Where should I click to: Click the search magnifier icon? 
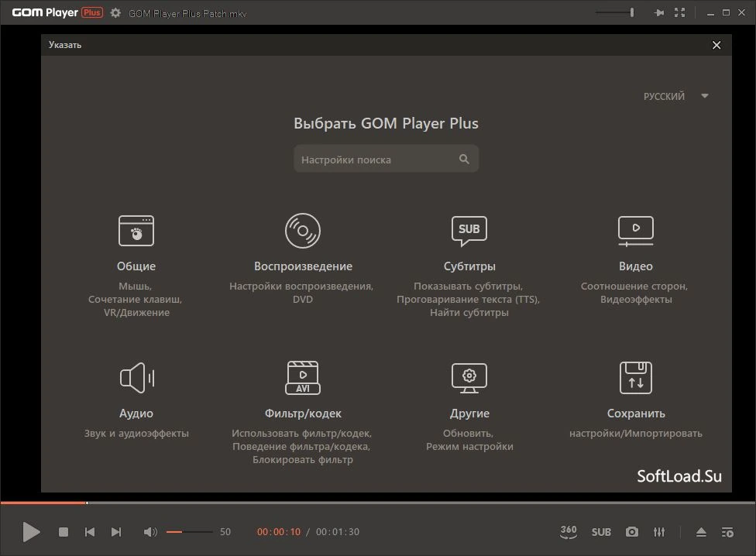coord(464,159)
